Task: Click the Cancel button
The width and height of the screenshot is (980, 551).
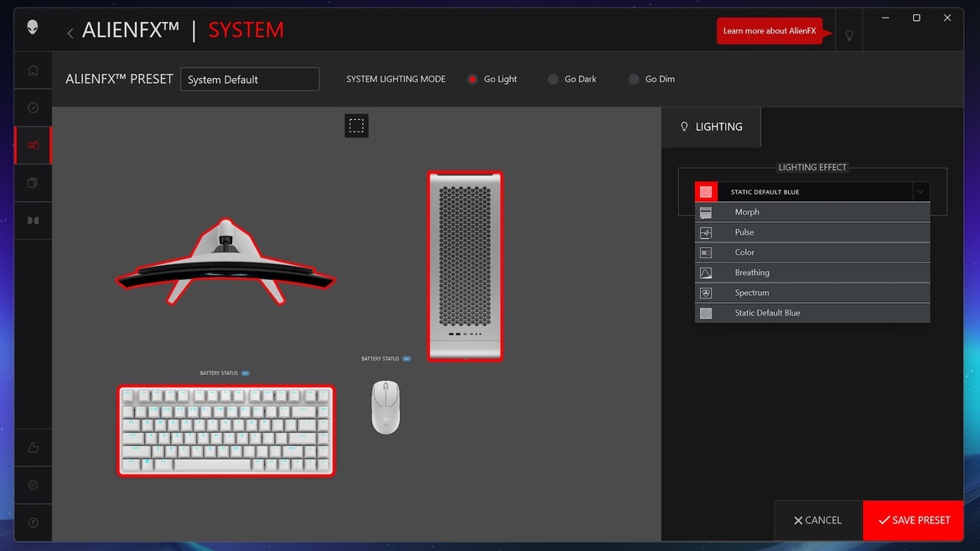Action: [x=817, y=520]
